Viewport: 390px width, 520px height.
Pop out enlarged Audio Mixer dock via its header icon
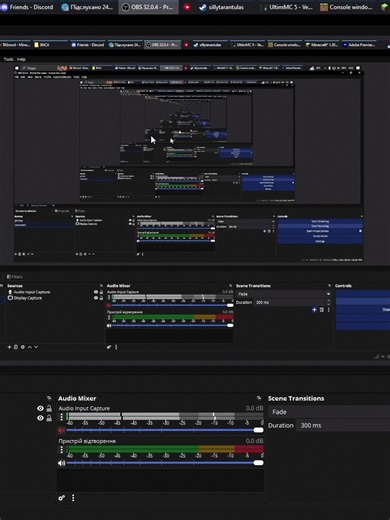click(259, 398)
